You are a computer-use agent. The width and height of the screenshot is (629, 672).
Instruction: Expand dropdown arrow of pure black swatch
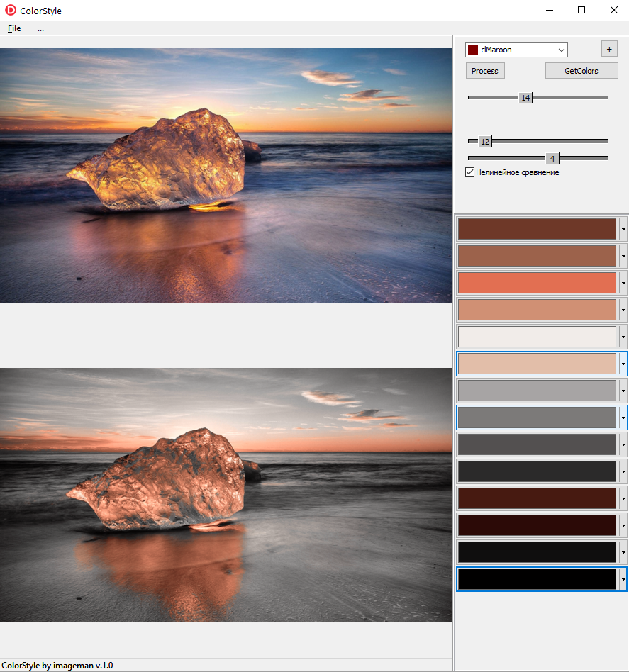[623, 579]
